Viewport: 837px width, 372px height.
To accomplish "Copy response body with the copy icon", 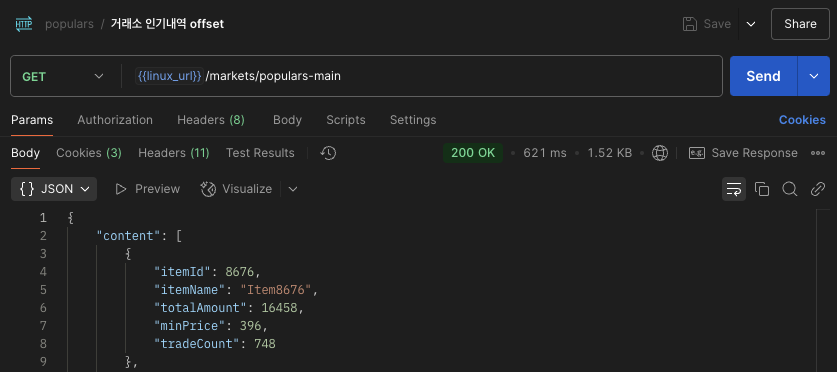I will pyautogui.click(x=762, y=189).
